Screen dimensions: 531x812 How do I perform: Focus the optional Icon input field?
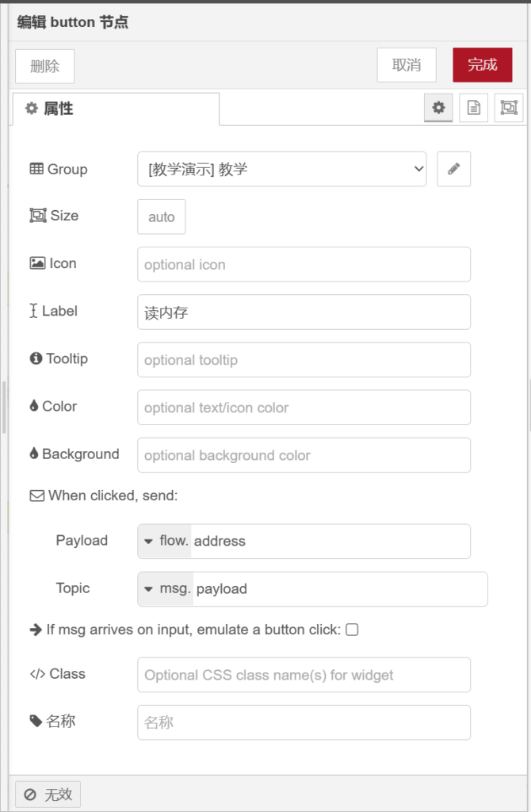(x=304, y=264)
